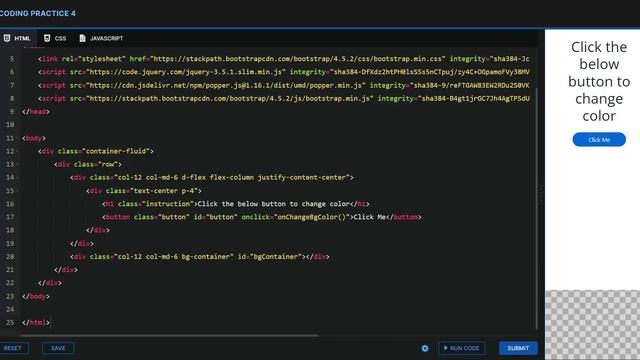Click the horizontal scrollbar of the editor
This screenshot has width=640, height=360.
(169, 336)
